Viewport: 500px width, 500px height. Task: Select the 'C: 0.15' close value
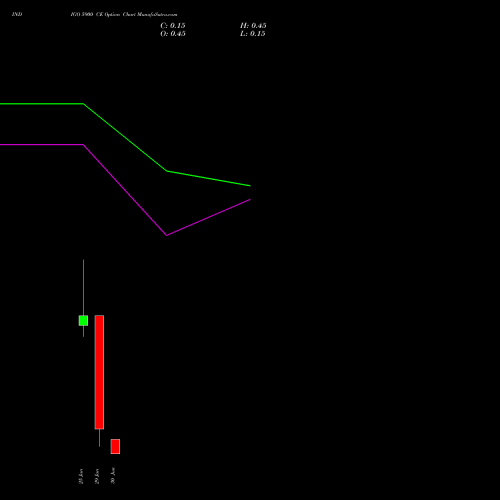pos(173,26)
